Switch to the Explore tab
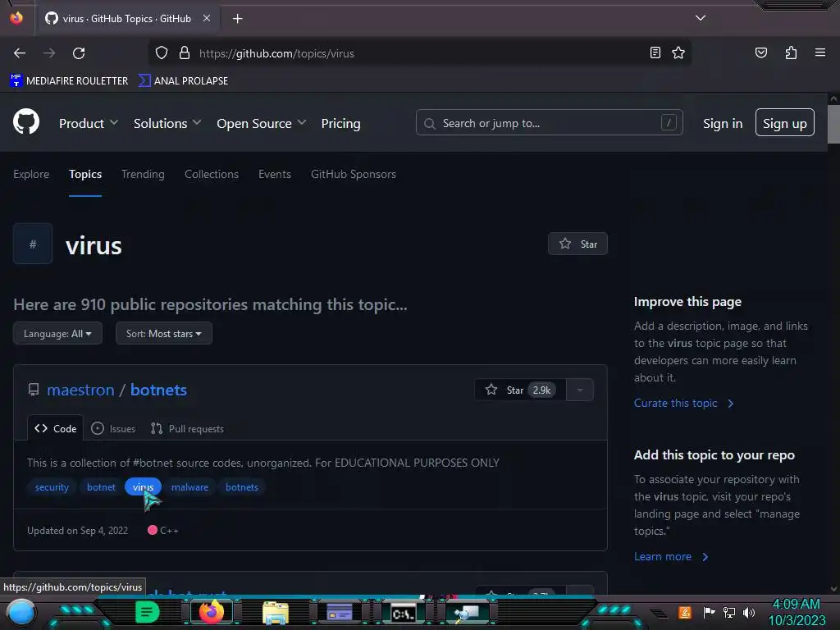The height and width of the screenshot is (630, 840). coord(31,174)
